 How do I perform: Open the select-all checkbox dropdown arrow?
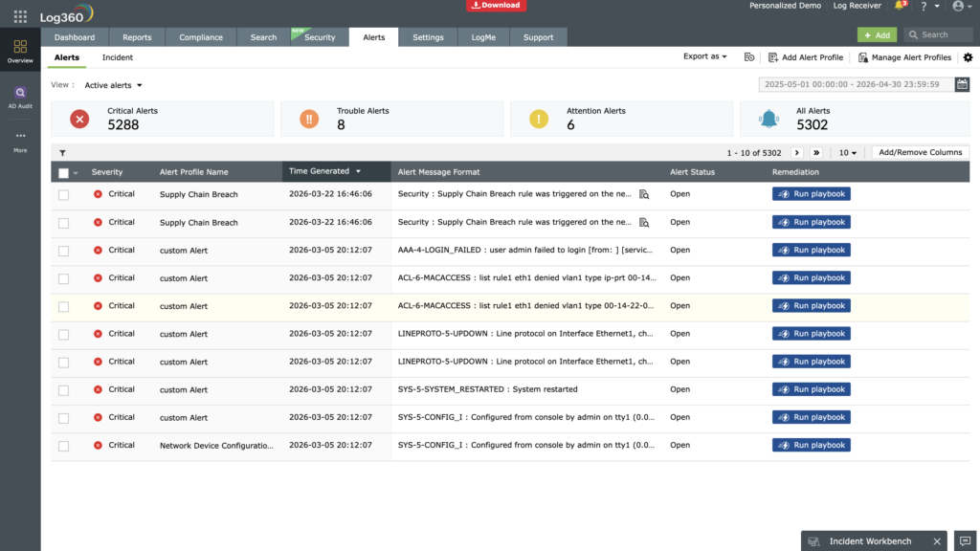[76, 173]
